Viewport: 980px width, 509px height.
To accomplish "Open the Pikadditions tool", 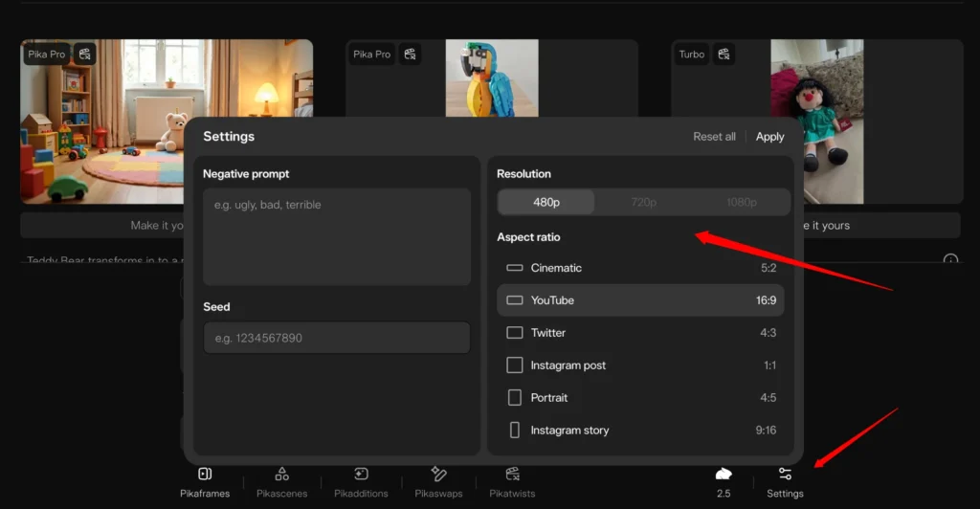I will pos(361,481).
